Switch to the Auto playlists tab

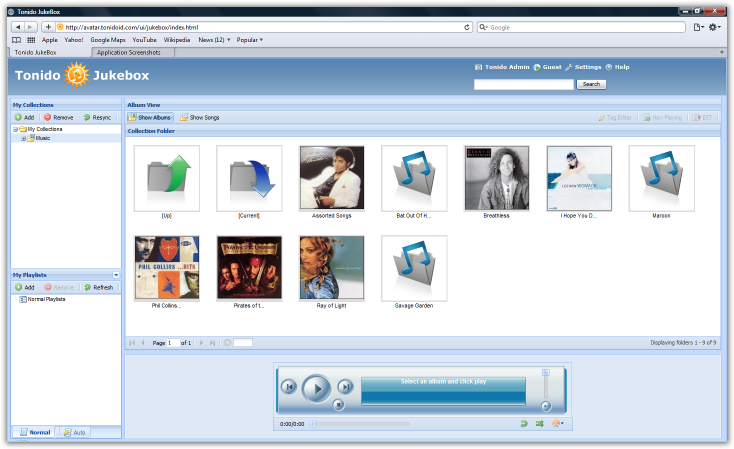coord(74,433)
